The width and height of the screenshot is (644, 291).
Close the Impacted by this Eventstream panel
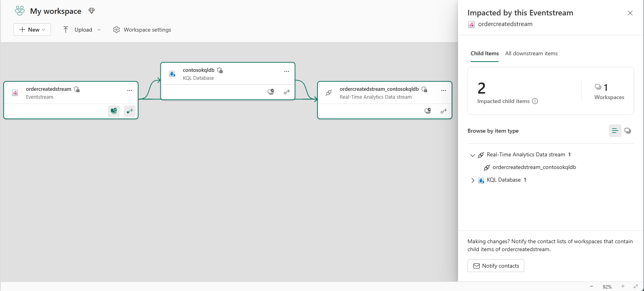[630, 13]
